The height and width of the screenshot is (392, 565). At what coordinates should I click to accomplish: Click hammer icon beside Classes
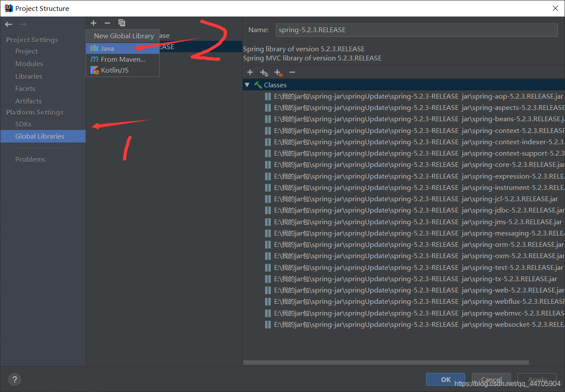click(258, 85)
